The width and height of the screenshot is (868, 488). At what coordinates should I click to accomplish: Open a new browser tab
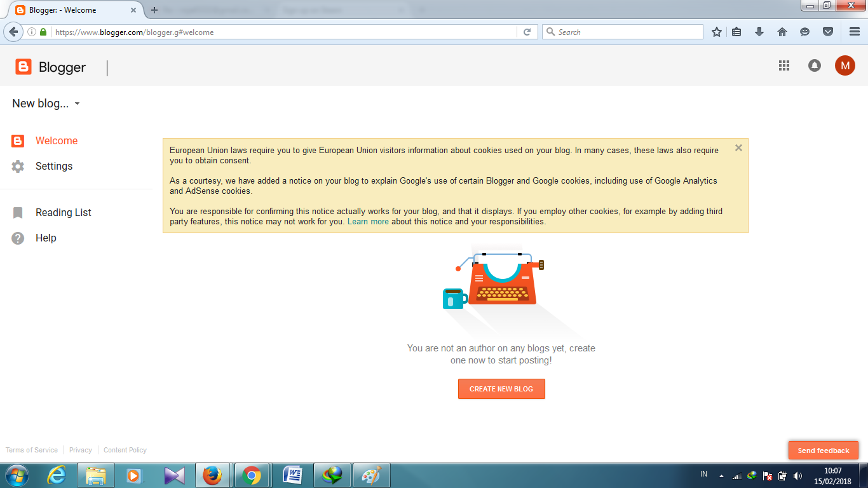(154, 10)
